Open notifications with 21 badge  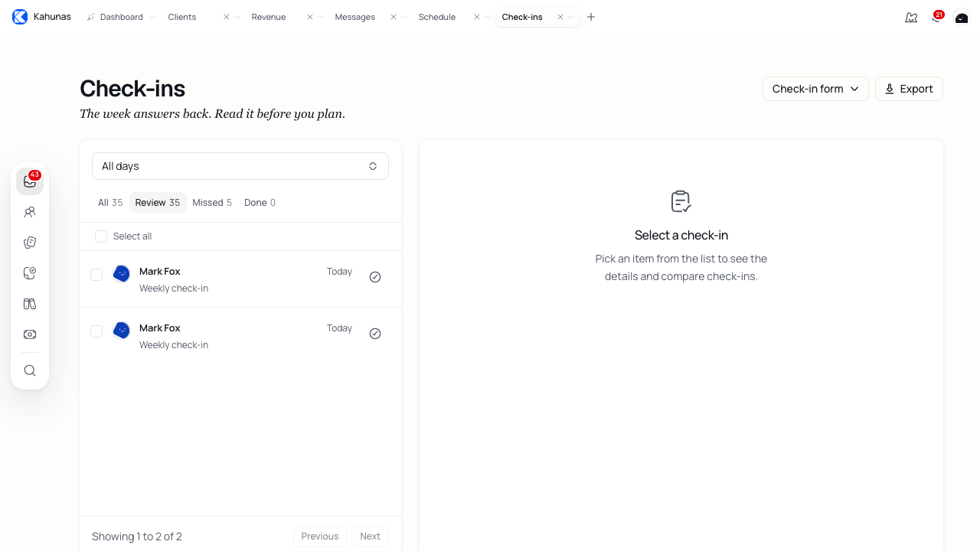click(936, 17)
